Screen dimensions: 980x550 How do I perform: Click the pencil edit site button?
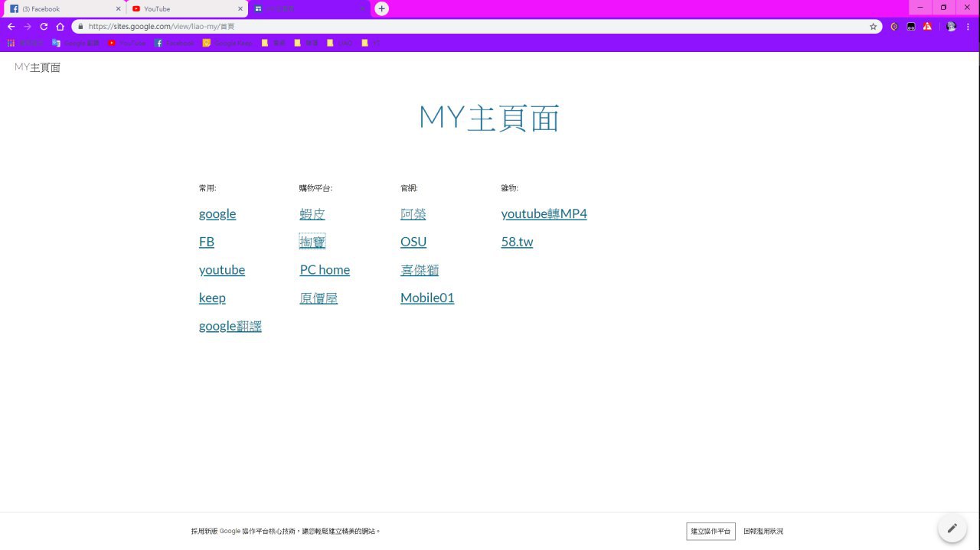click(x=952, y=528)
